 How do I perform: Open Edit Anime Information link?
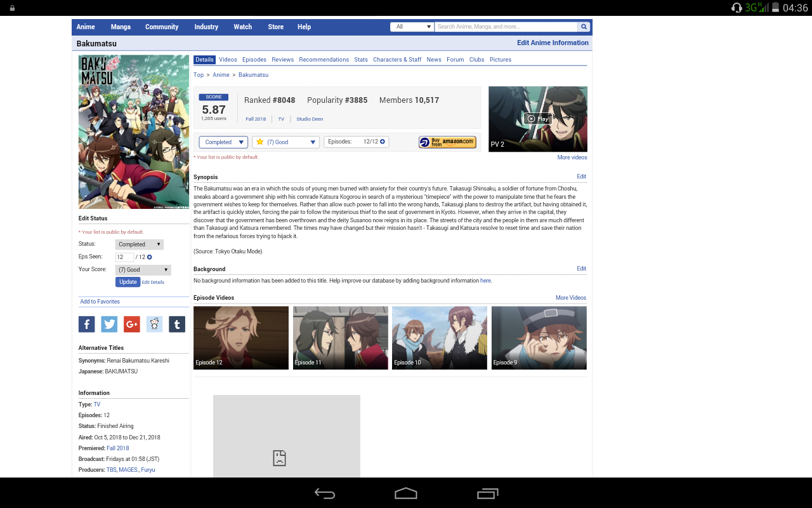coord(553,43)
